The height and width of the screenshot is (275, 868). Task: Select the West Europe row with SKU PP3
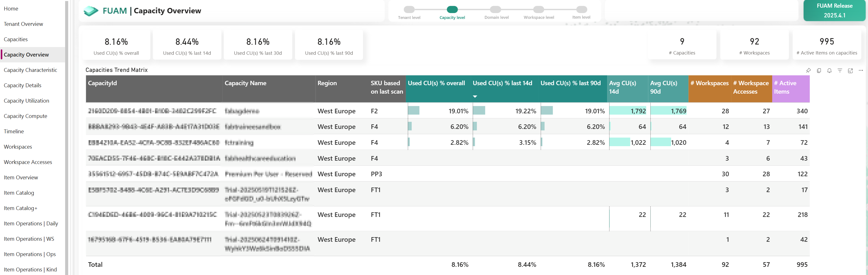point(337,174)
